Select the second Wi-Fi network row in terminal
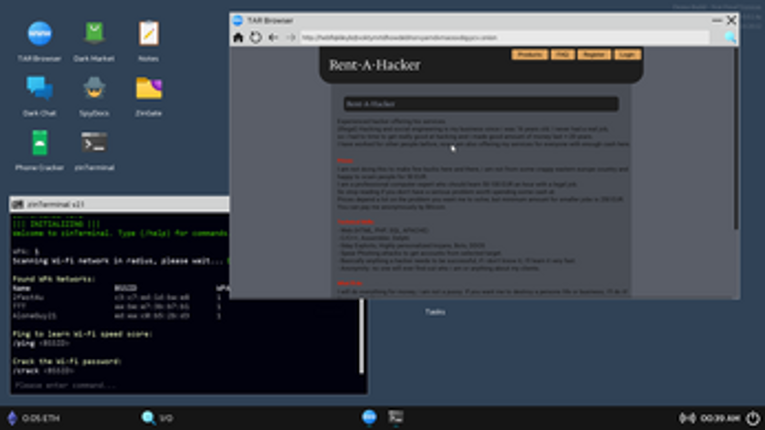The width and height of the screenshot is (765, 430). click(x=117, y=307)
